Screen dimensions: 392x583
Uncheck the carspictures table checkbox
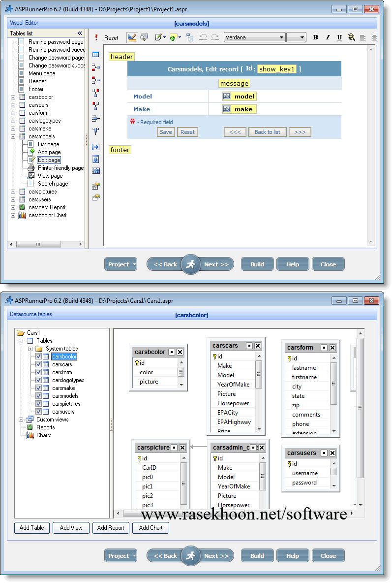pyautogui.click(x=38, y=403)
